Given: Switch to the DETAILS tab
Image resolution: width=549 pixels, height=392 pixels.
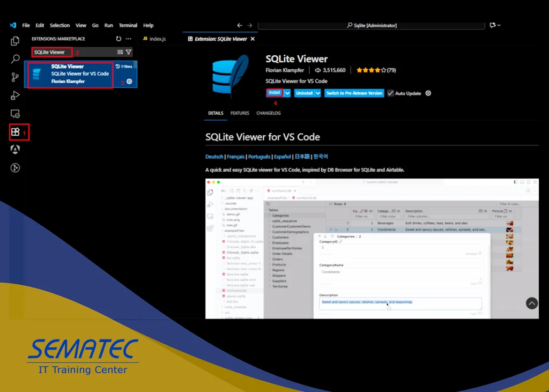Looking at the screenshot, I should click(x=216, y=113).
